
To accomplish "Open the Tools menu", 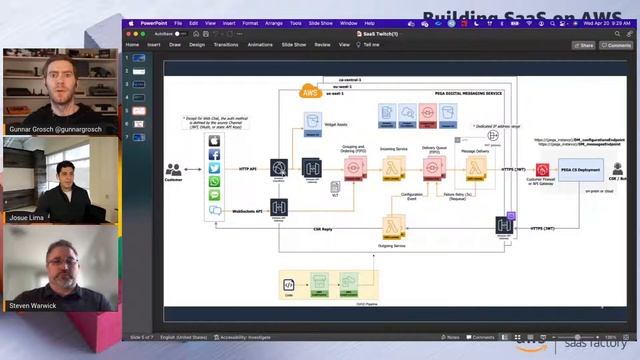I will tap(296, 23).
